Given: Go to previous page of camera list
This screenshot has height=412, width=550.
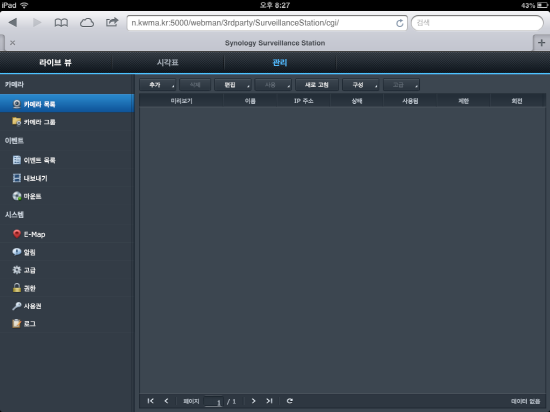Looking at the screenshot, I should click(x=166, y=401).
